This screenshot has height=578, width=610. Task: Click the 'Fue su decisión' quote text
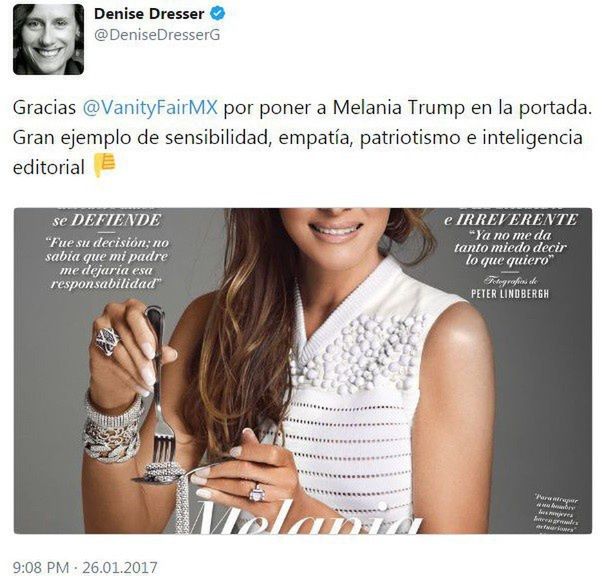coord(107,263)
